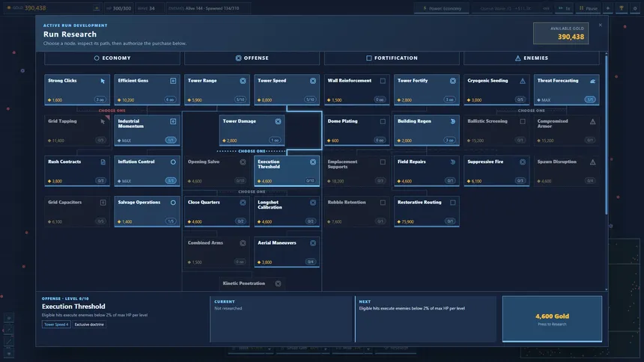Click the target icon on Tower Range card

click(243, 82)
